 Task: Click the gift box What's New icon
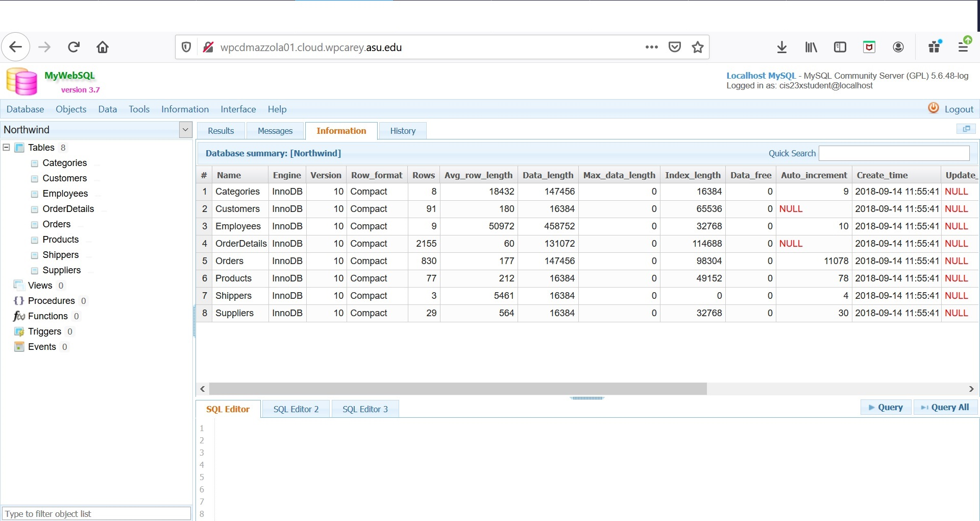[x=935, y=46]
